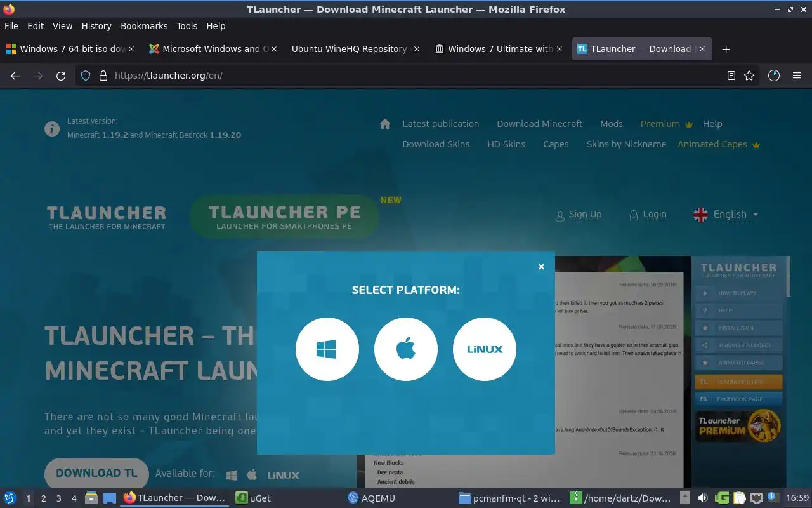Screen dimensions: 812x508
Task: Switch to Microsoft Windows and O tab
Action: (213, 49)
